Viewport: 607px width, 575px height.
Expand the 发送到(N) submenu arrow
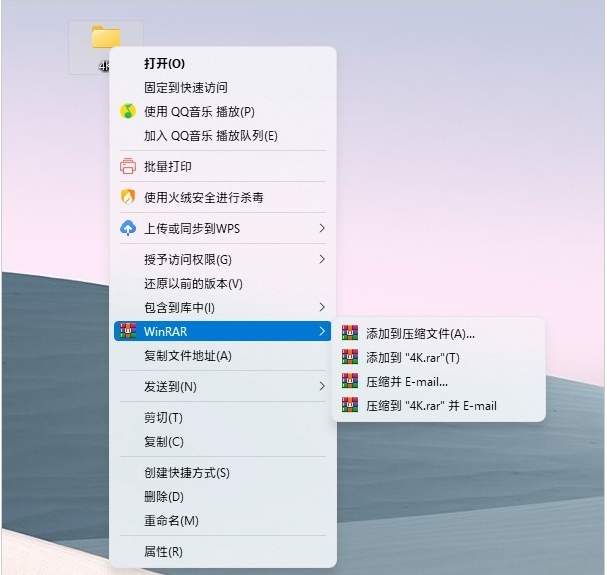[322, 386]
